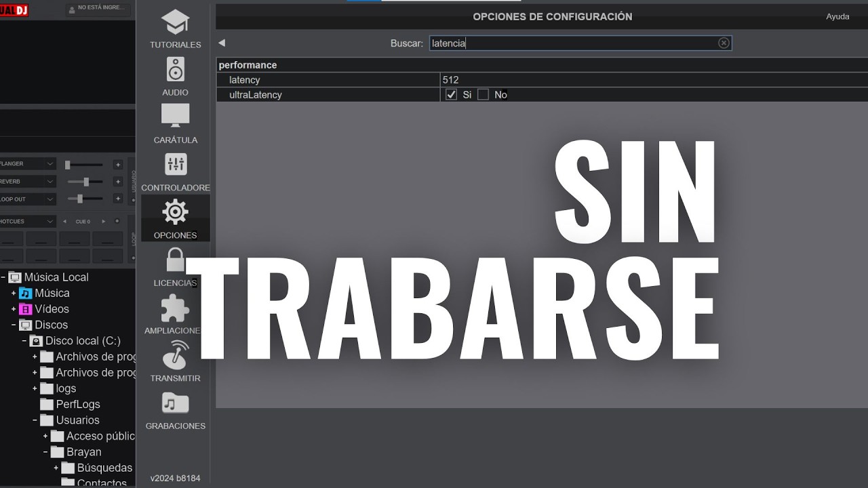The image size is (868, 488).
Task: Open the Tutoriales section with graduation cap icon
Action: click(x=175, y=29)
